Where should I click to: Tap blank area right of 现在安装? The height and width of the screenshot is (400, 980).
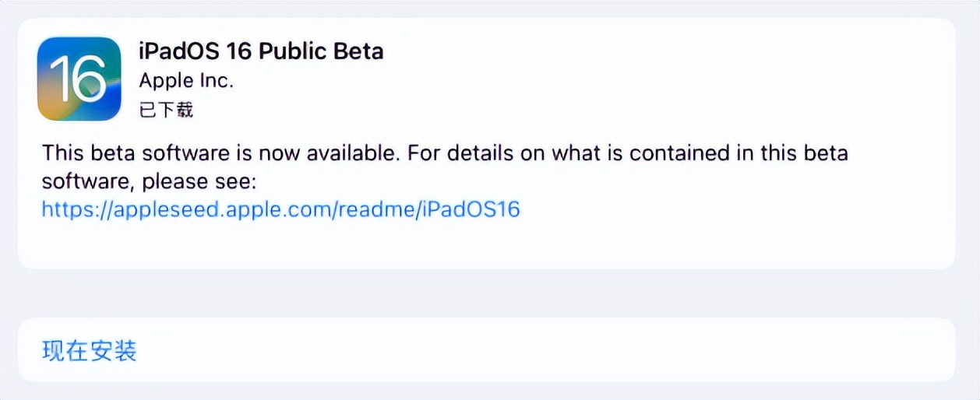pos(545,351)
